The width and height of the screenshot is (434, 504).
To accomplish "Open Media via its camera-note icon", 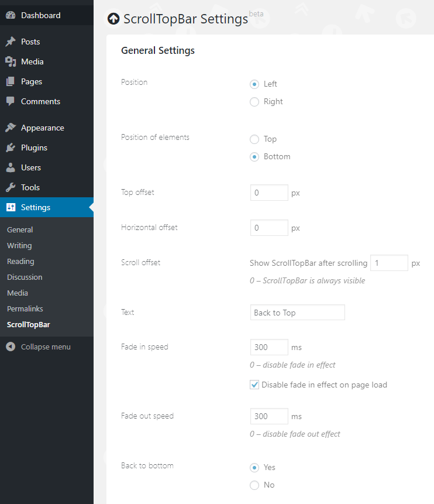I will [x=11, y=61].
